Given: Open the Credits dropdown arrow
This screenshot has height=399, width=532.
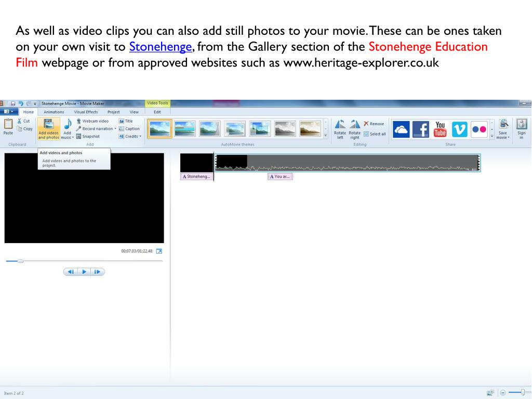Looking at the screenshot, I should point(140,137).
